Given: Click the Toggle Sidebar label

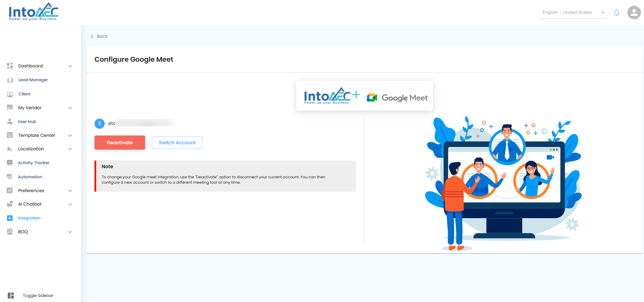Looking at the screenshot, I should [38, 296].
